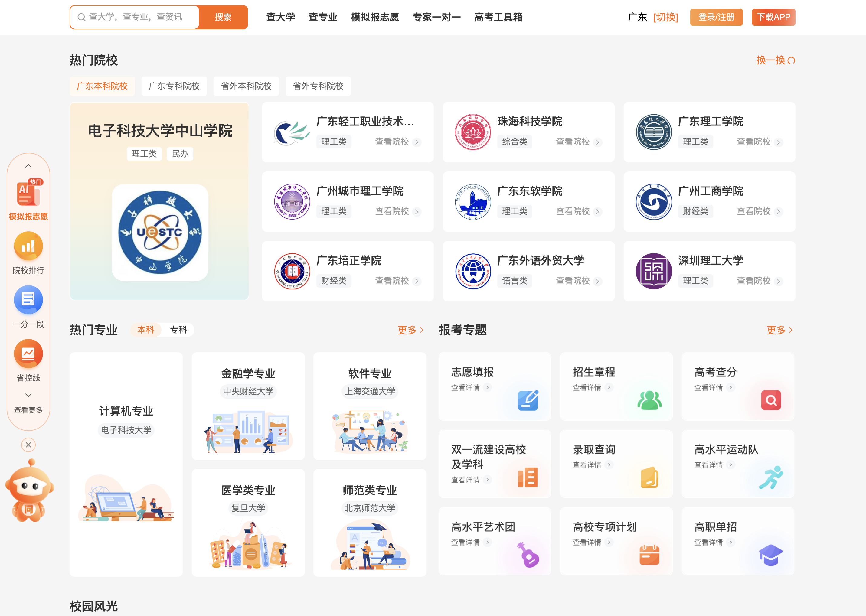
Task: Open the 师范类专业 card
Action: click(370, 523)
